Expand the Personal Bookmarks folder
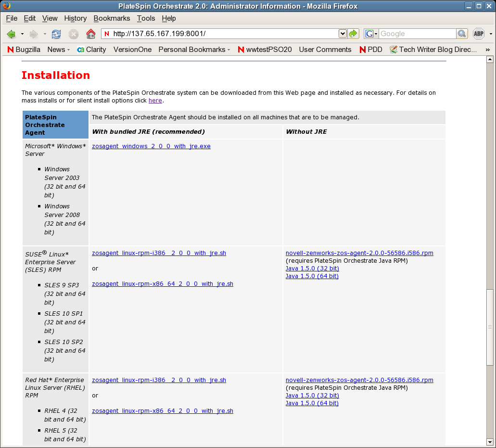The image size is (496, 448). click(194, 50)
